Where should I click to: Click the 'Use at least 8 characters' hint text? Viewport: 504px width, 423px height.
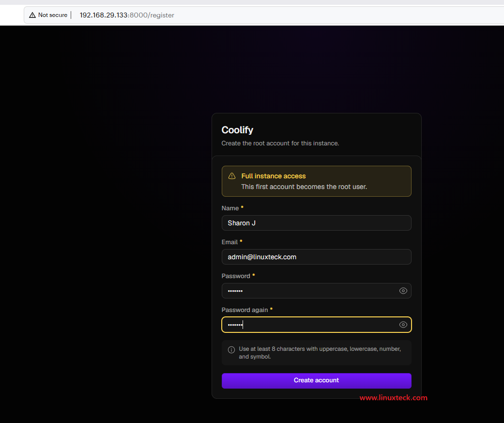320,353
